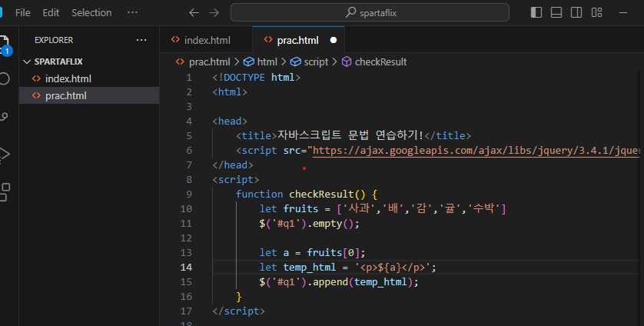The image size is (644, 326).
Task: Open the Run and Debug view
Action: coord(4,155)
